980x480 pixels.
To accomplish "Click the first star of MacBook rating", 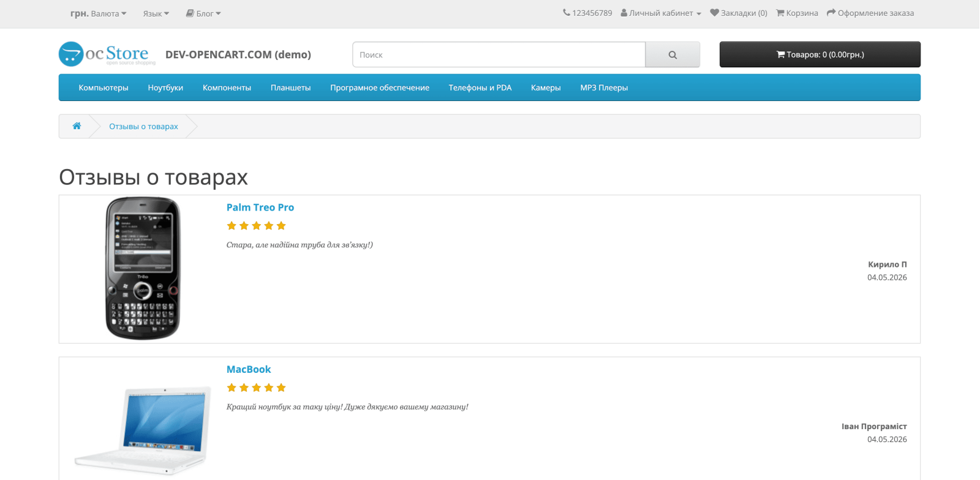I will tap(232, 388).
